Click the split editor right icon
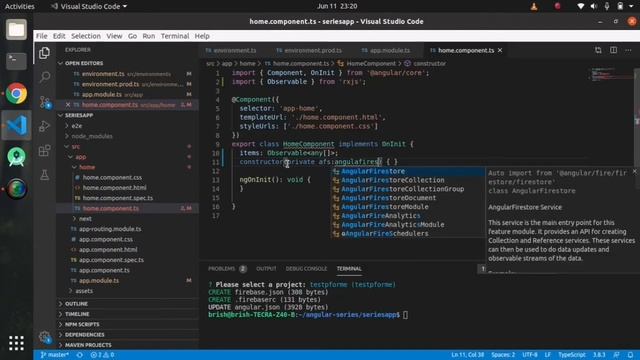Screen dimensions: 640x360 [x=613, y=50]
